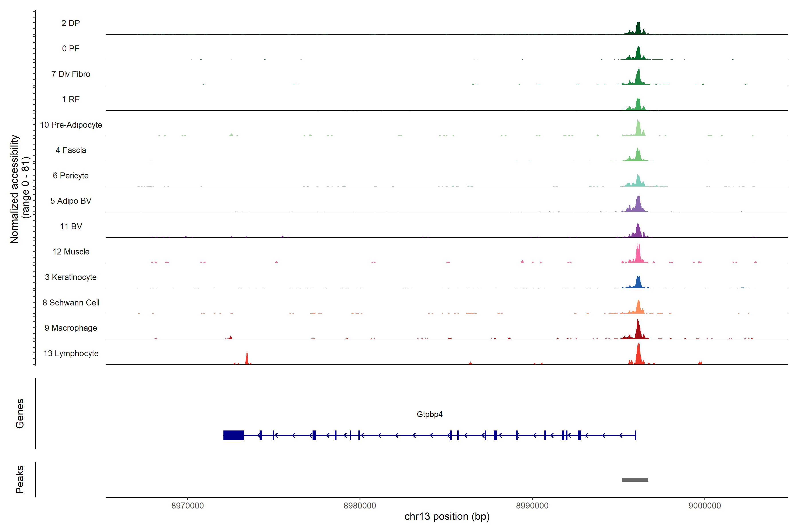Click the 10 Pre-Adipocyte track label

pyautogui.click(x=71, y=125)
